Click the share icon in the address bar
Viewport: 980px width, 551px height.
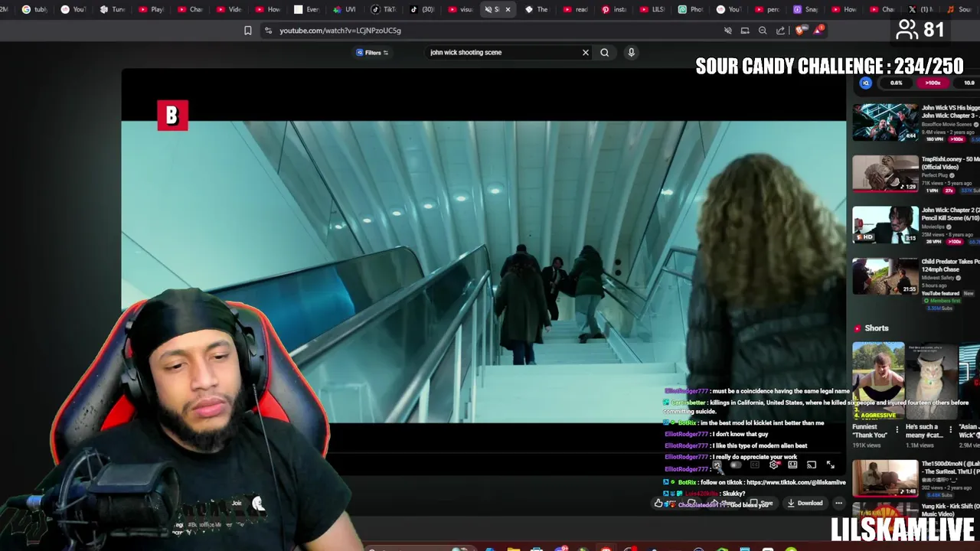tap(780, 31)
